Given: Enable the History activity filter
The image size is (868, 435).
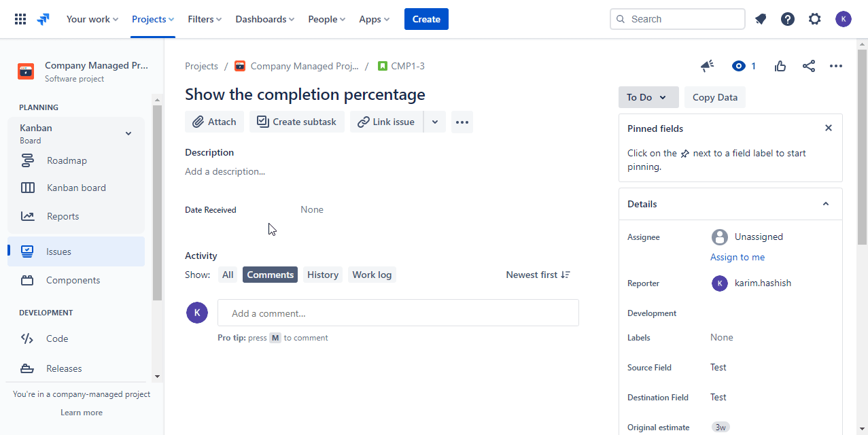Looking at the screenshot, I should (x=322, y=274).
